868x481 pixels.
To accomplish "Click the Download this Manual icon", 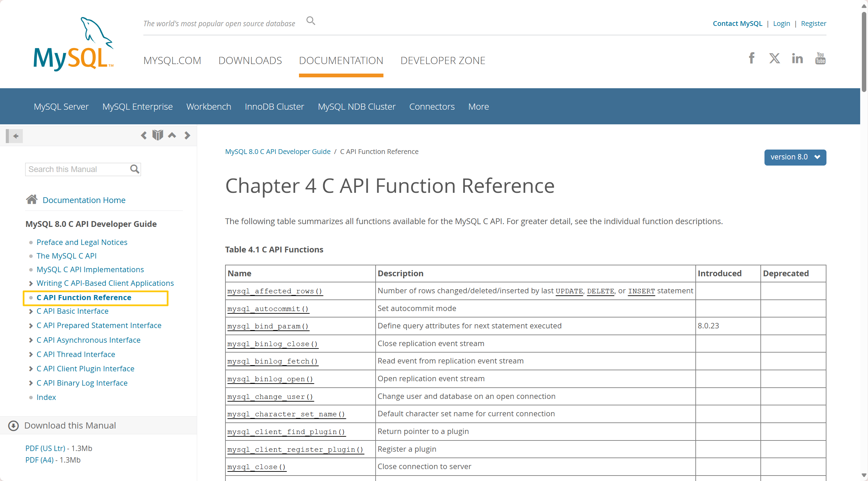I will point(13,425).
